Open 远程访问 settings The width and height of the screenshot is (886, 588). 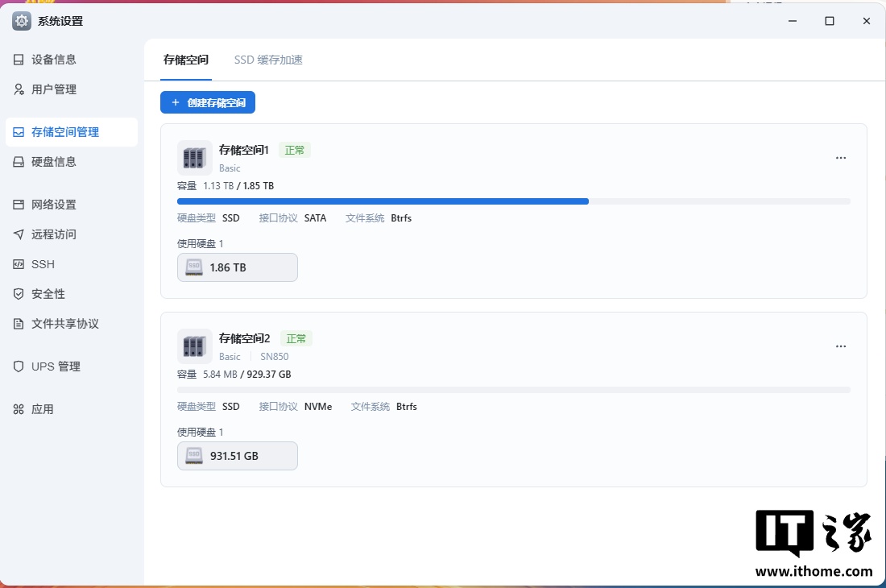tap(54, 234)
